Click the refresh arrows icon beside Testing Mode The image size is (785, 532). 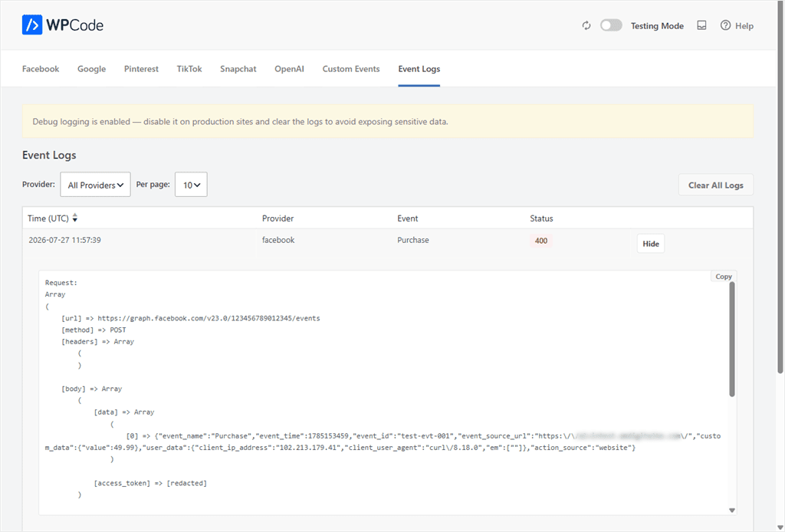click(x=586, y=25)
